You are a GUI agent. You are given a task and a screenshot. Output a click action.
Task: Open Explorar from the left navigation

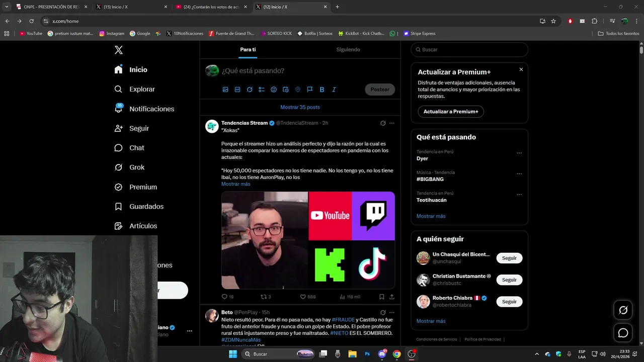[x=135, y=89]
